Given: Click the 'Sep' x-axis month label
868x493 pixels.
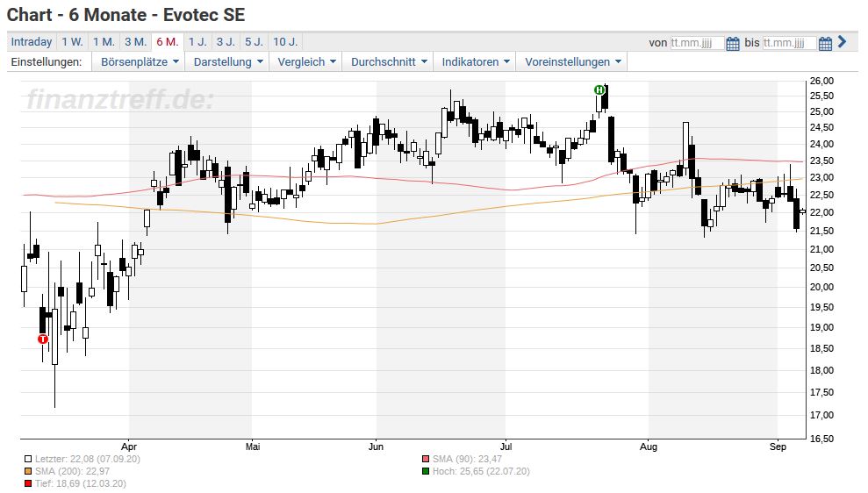Looking at the screenshot, I should pyautogui.click(x=778, y=447).
